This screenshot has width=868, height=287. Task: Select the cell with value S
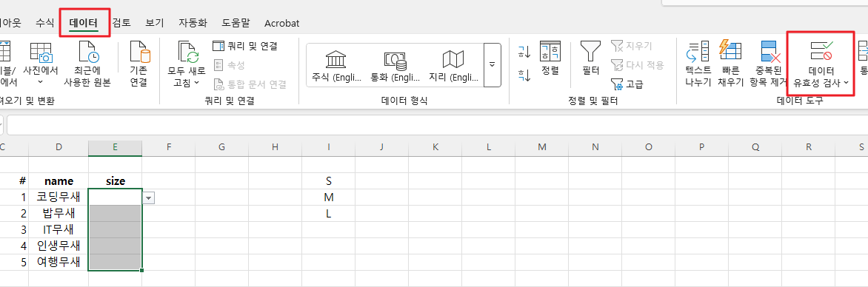[329, 180]
